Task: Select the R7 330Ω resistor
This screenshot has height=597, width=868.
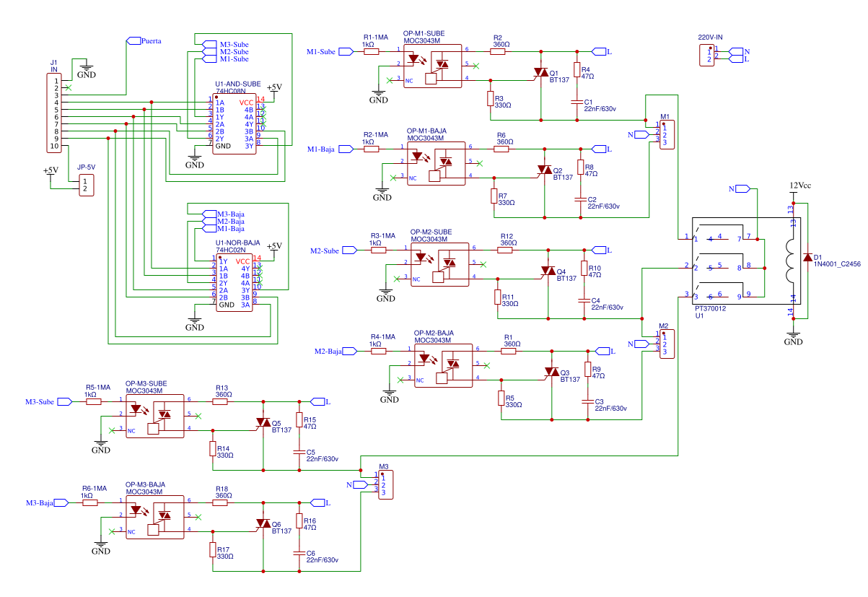Action: tap(494, 196)
